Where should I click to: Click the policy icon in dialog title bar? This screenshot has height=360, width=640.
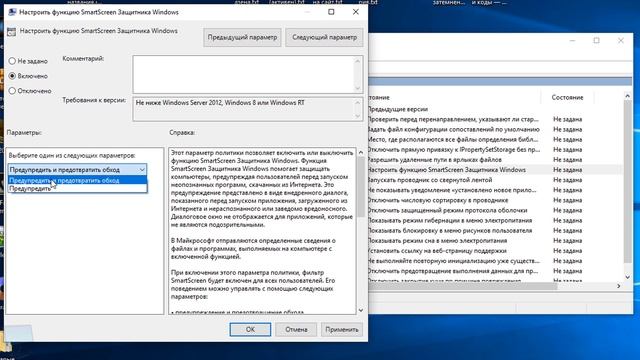click(x=12, y=12)
